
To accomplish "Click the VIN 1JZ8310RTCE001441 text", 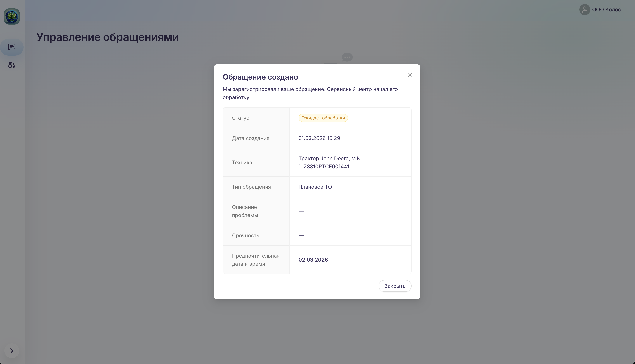I will pyautogui.click(x=324, y=167).
